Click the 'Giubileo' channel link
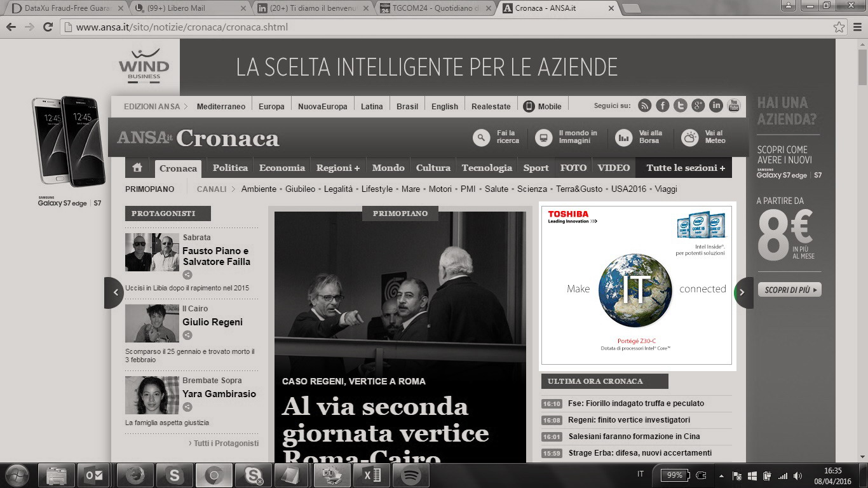 [300, 189]
